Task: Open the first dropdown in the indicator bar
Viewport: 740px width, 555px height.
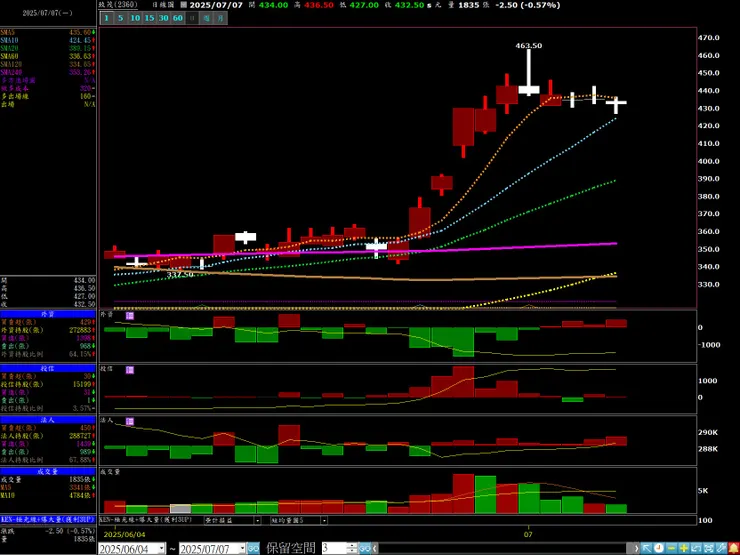Action: (257, 520)
